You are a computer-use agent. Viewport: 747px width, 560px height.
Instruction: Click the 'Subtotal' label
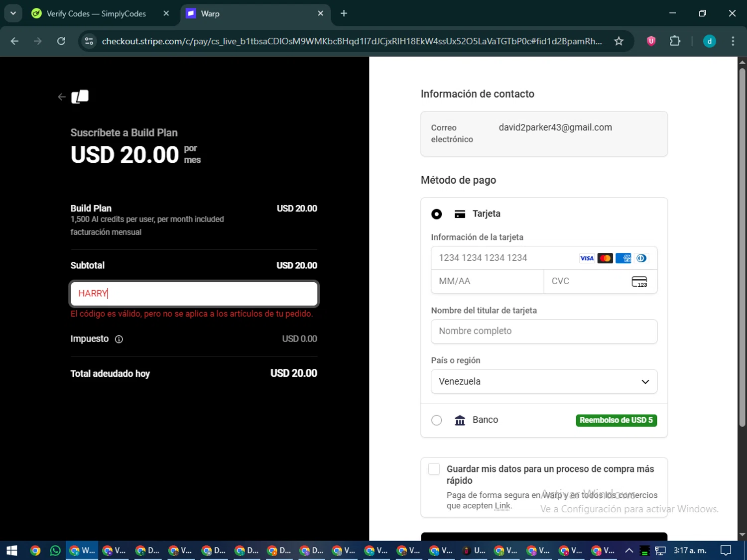[87, 265]
